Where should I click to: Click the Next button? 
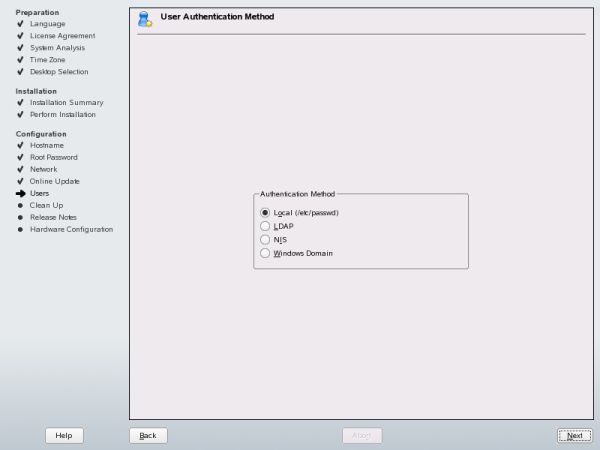[574, 435]
